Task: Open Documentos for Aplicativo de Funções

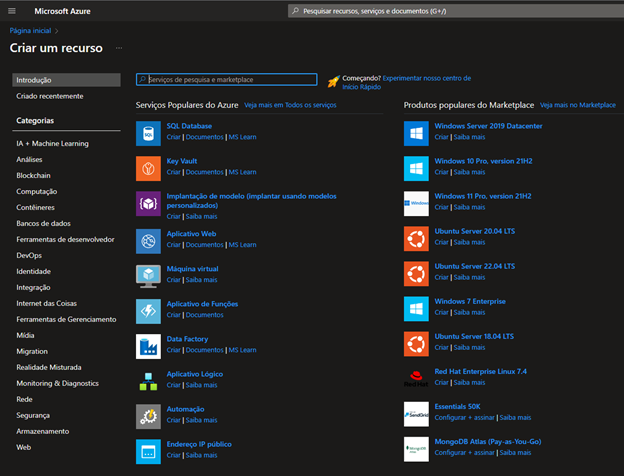Action: coord(205,315)
